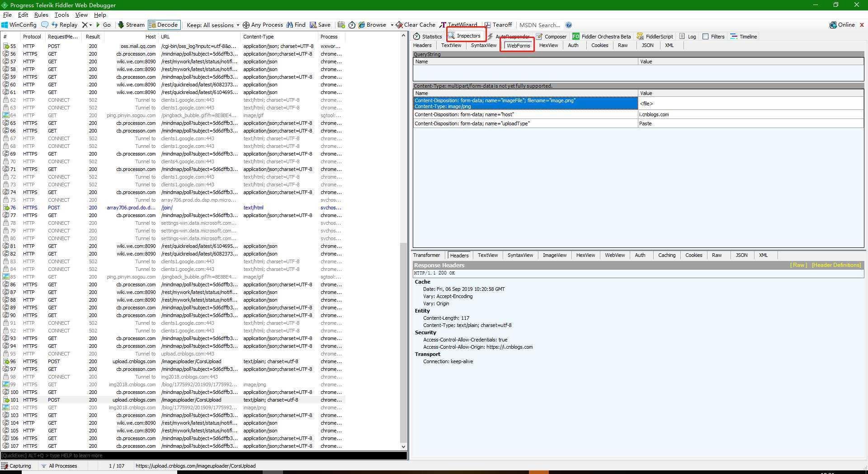
Task: Click the uploadType value Paste cell
Action: pyautogui.click(x=750, y=123)
